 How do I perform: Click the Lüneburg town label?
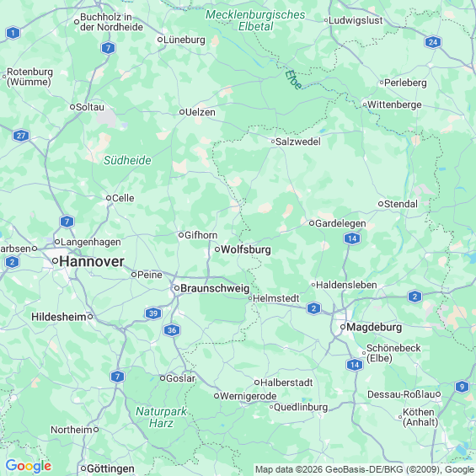[x=185, y=40]
